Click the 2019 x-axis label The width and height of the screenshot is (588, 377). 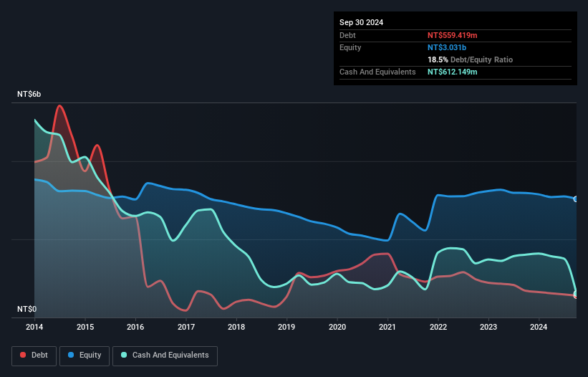(286, 327)
